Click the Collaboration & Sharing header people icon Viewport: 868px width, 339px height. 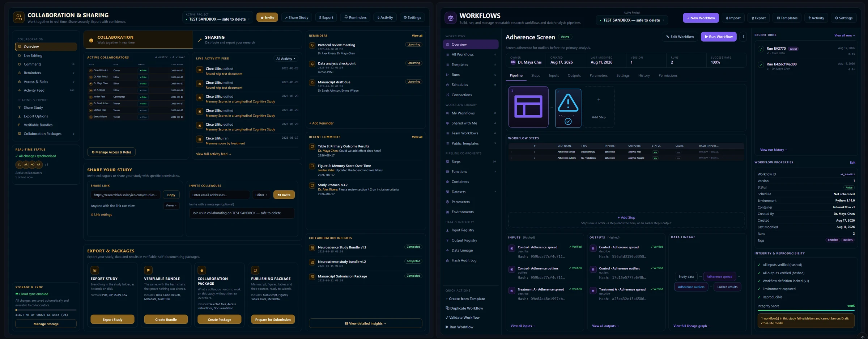[19, 17]
